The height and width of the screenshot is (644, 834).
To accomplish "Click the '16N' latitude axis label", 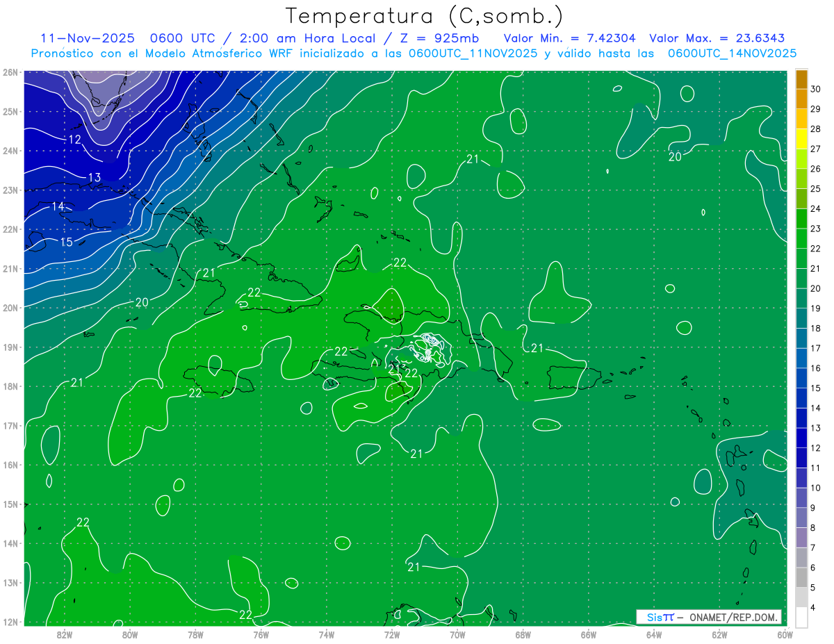I will click(x=10, y=465).
